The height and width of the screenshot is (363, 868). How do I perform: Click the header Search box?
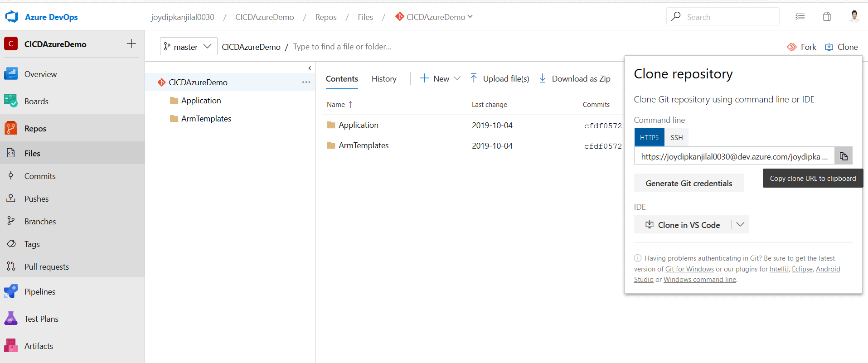point(723,17)
